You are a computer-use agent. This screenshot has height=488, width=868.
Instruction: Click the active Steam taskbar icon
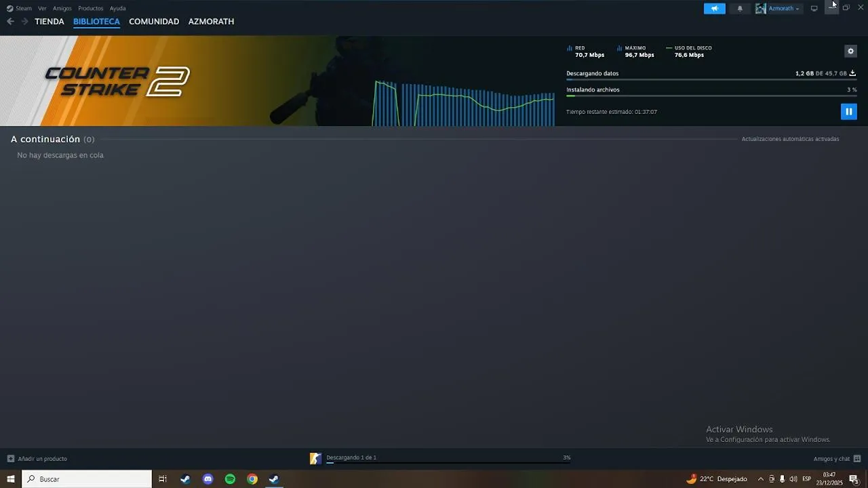274,479
